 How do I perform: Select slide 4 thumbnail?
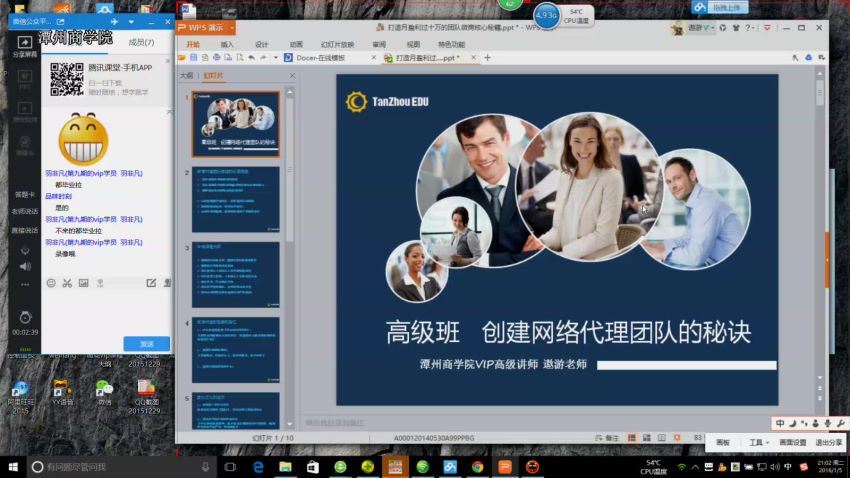click(x=236, y=350)
